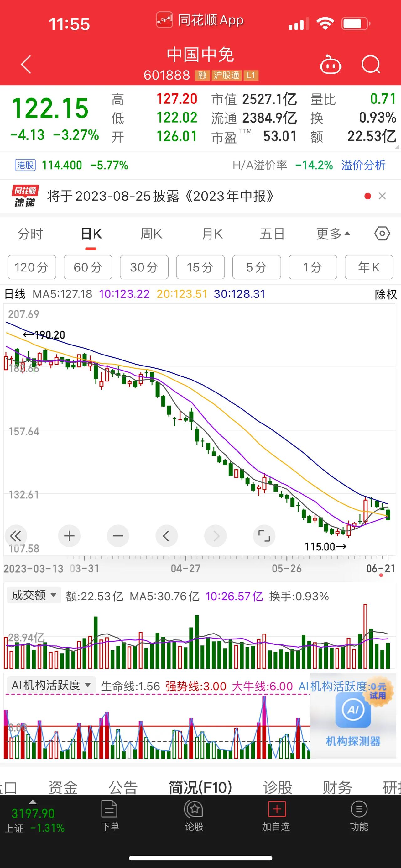Tap the double-left chart rewind icon
This screenshot has width=401, height=868.
(x=16, y=536)
